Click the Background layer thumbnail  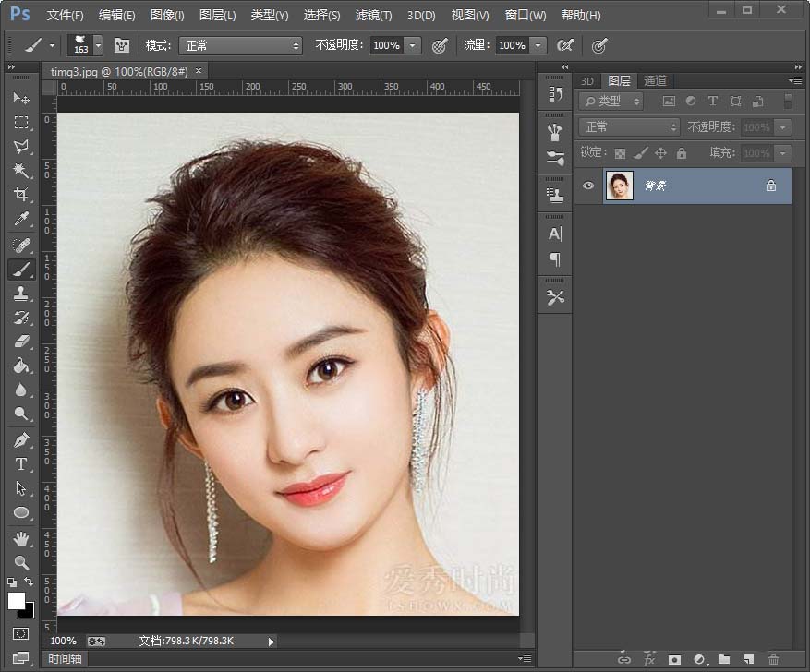pos(619,186)
